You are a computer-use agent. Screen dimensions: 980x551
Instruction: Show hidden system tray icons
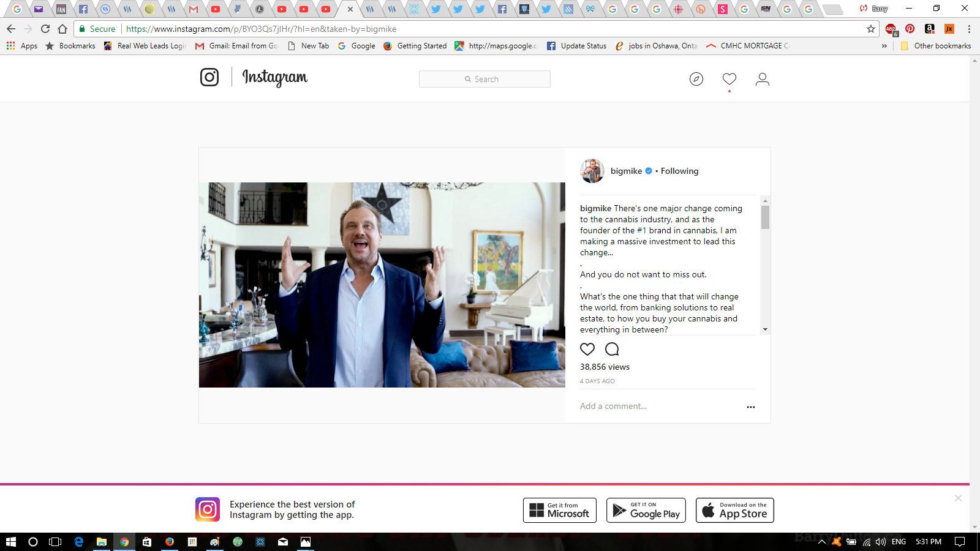click(822, 542)
